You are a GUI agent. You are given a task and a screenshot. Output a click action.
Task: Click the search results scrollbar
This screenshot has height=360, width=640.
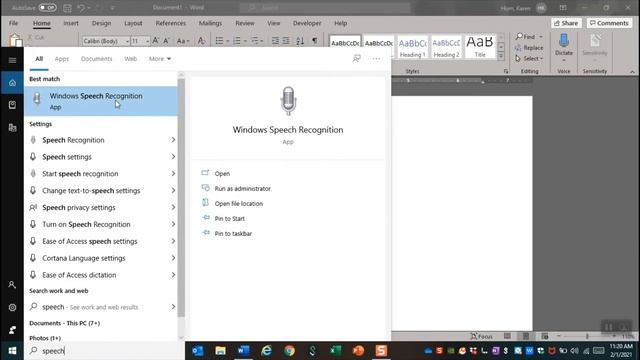[x=181, y=198]
